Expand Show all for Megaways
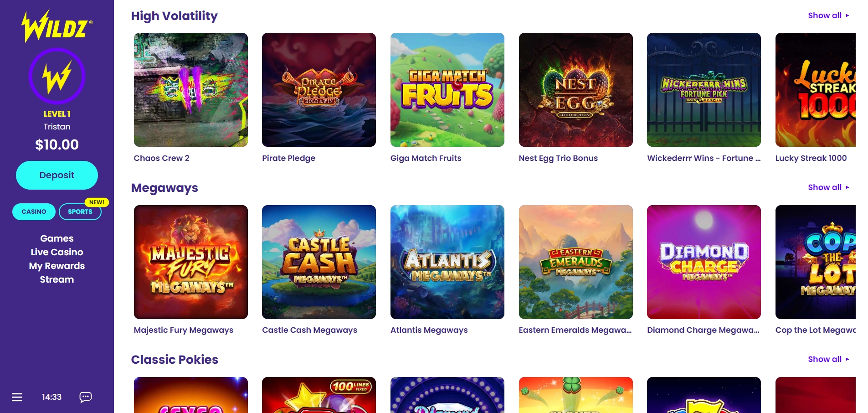Viewport: 868px width, 413px height. [828, 187]
